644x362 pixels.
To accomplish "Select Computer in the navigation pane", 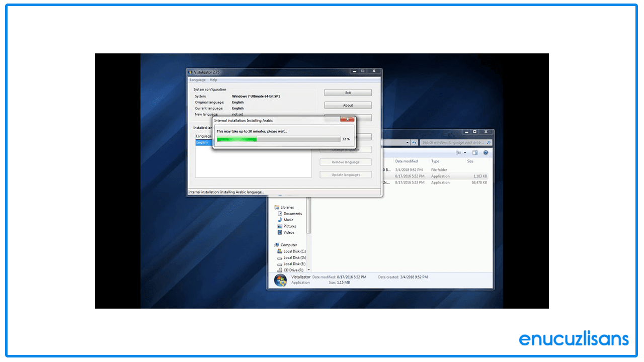I will coord(289,245).
